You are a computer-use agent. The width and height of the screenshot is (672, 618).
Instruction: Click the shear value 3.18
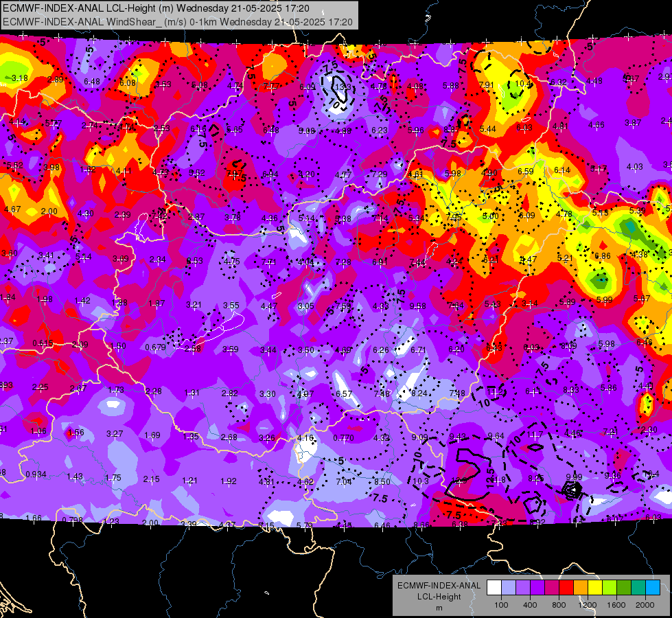tap(20, 78)
